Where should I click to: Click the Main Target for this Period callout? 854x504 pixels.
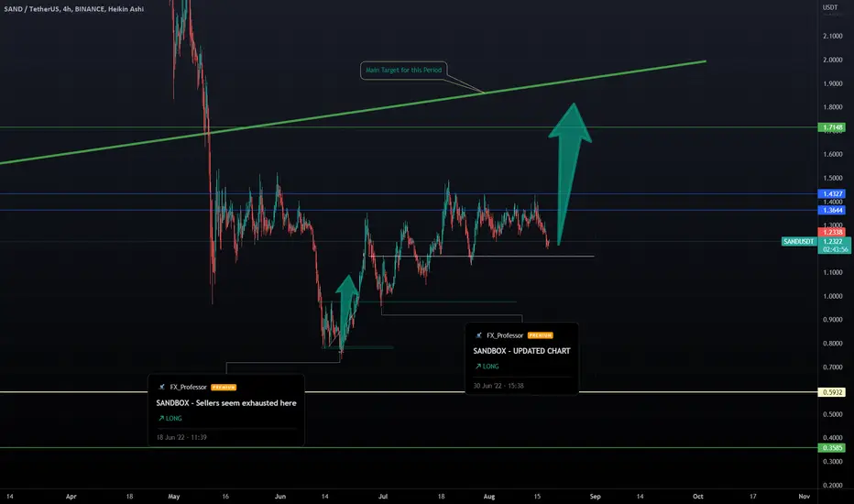pos(403,71)
